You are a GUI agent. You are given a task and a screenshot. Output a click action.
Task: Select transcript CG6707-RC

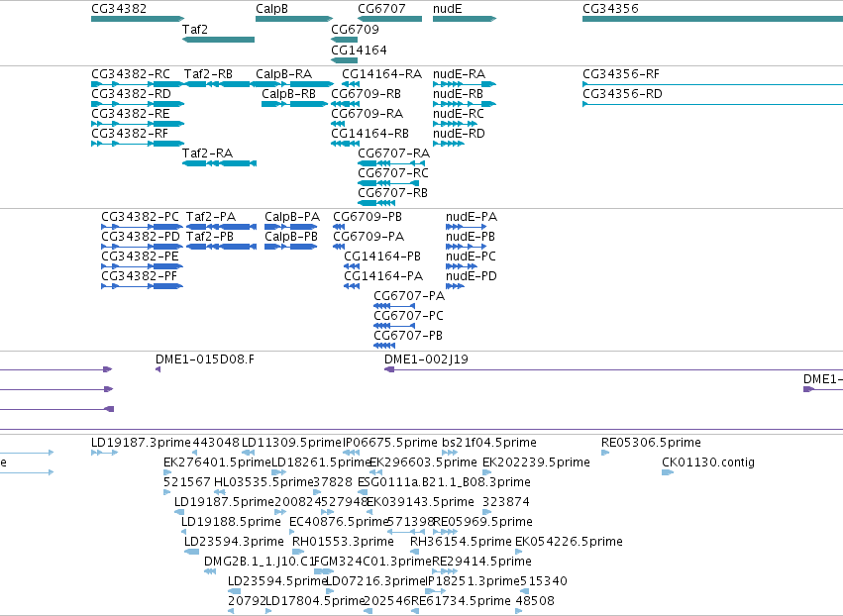point(388,183)
